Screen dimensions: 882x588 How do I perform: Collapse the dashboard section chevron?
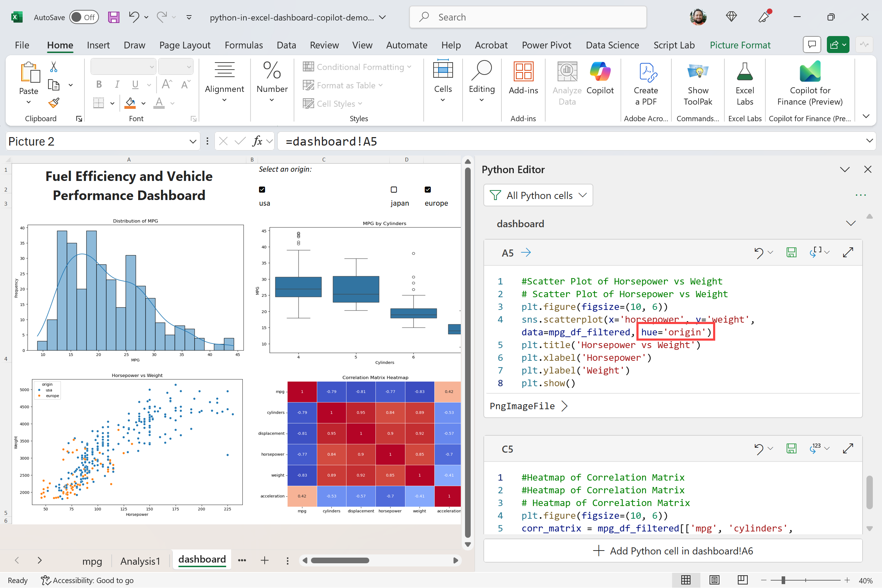pos(851,223)
